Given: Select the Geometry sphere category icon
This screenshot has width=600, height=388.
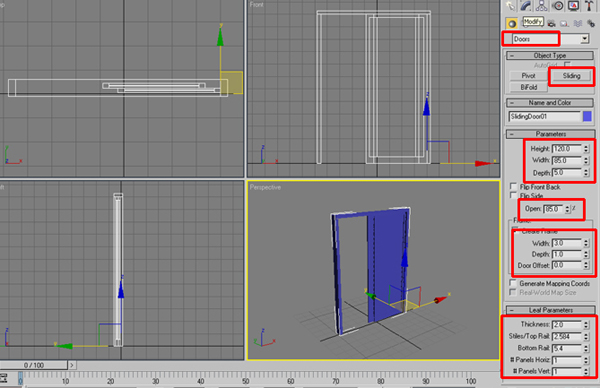Looking at the screenshot, I should tap(512, 23).
